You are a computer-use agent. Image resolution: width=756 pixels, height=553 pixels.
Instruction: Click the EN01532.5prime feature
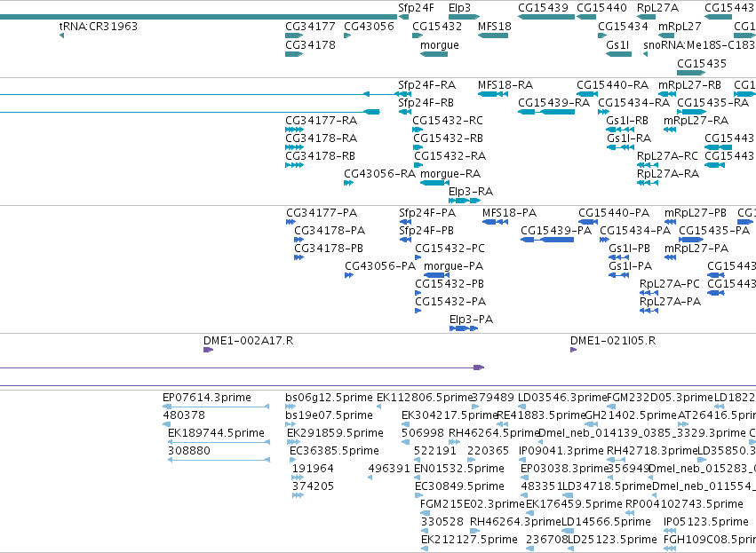(418, 478)
